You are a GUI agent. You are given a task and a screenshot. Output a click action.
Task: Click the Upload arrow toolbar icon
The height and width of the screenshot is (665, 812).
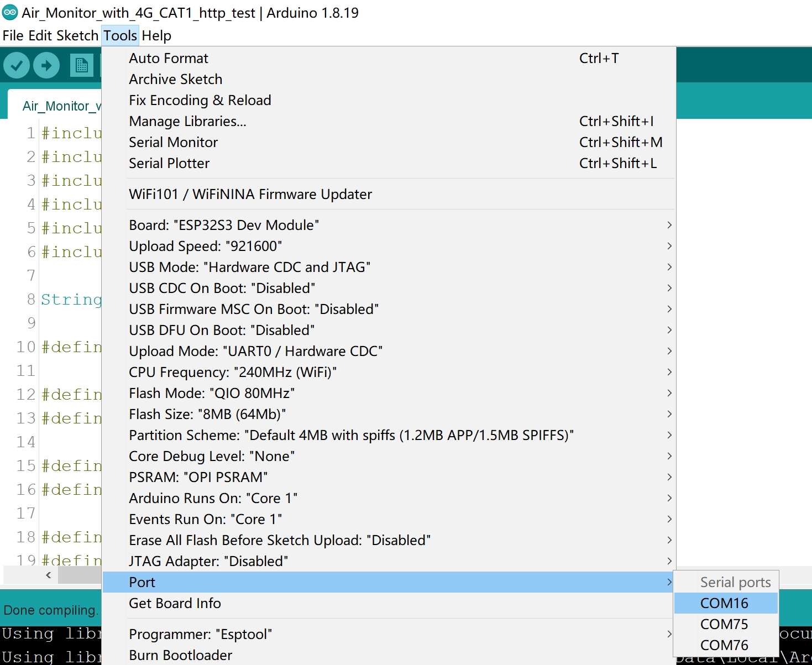click(46, 66)
